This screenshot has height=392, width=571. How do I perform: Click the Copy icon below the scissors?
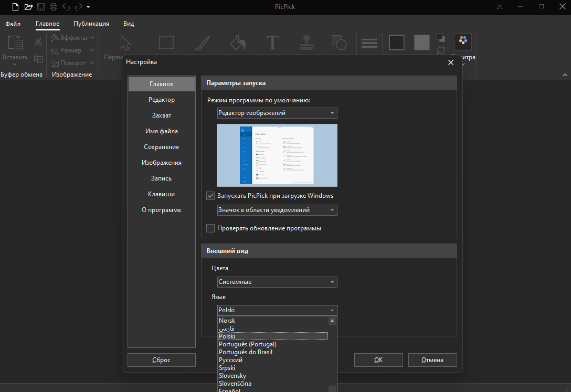pyautogui.click(x=38, y=58)
